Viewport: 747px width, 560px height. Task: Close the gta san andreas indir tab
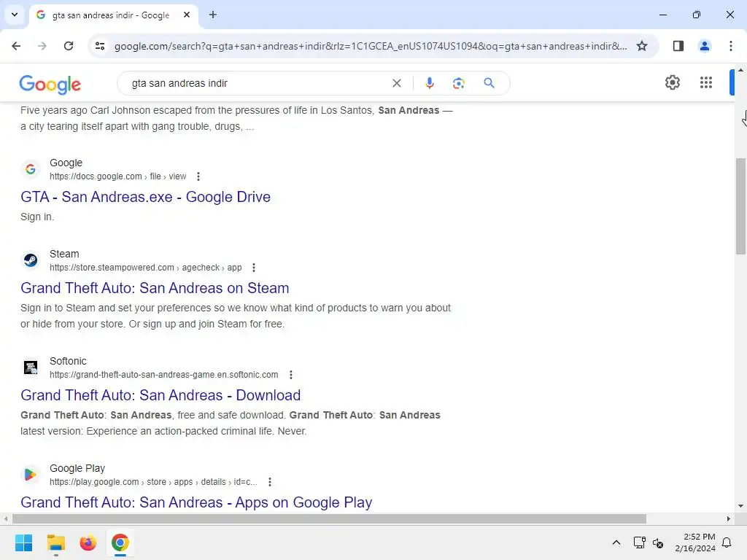click(x=187, y=15)
